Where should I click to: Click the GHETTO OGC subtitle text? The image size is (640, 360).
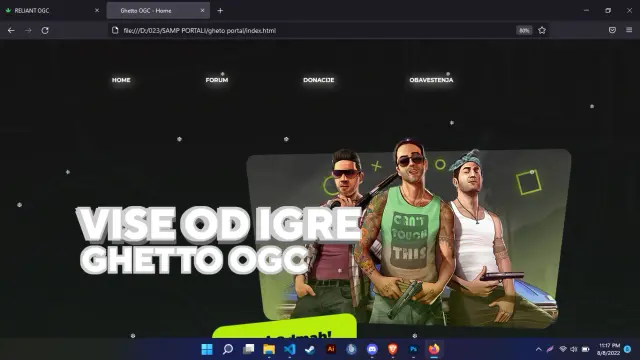click(x=194, y=260)
